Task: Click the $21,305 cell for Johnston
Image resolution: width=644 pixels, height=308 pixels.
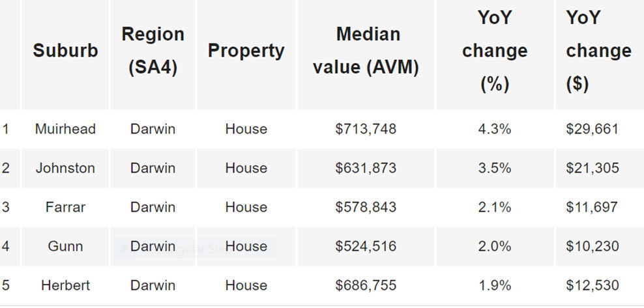Action: pyautogui.click(x=592, y=168)
